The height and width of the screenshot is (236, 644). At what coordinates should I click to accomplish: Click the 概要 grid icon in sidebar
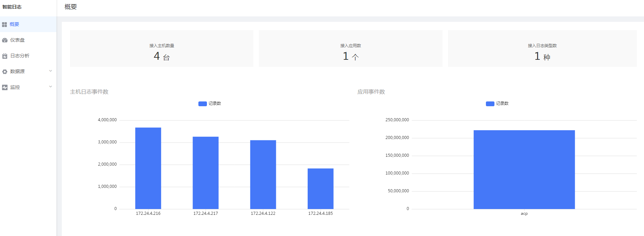coord(4,25)
